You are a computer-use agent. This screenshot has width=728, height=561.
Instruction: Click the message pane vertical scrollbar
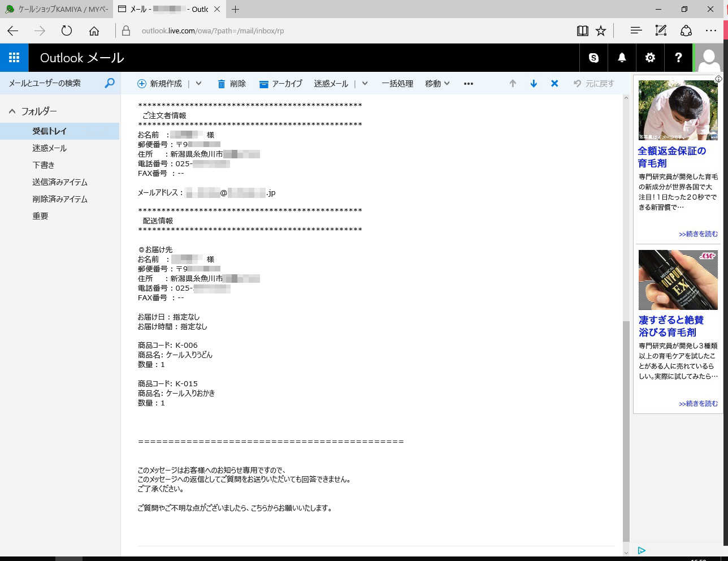click(x=626, y=430)
